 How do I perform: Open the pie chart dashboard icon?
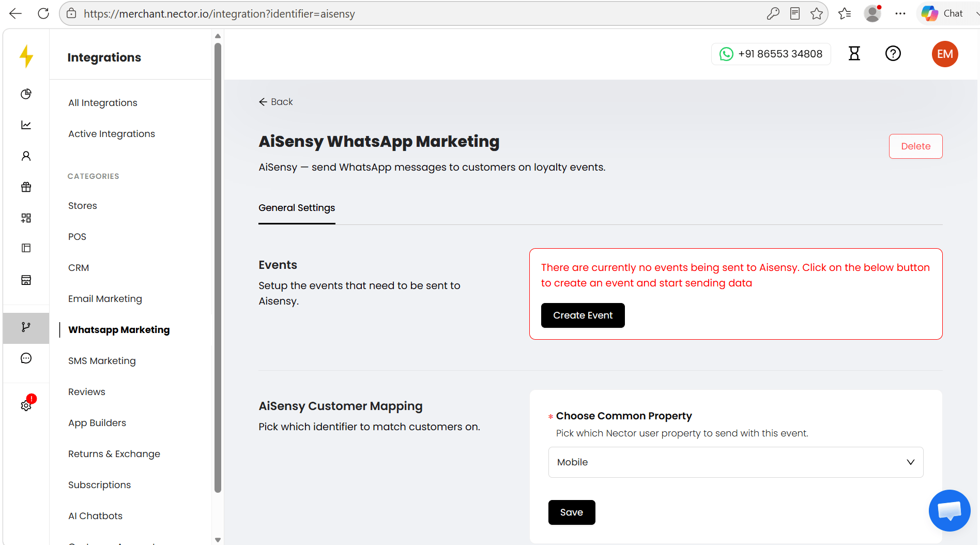26,94
